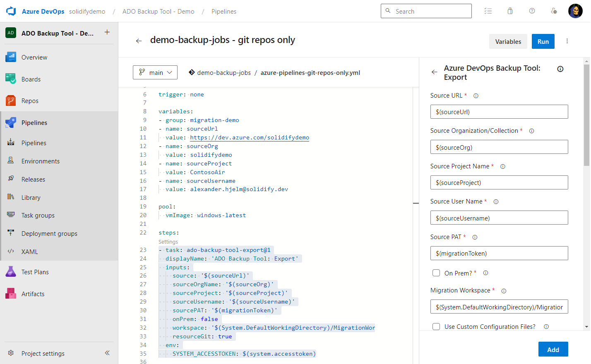This screenshot has width=591, height=364.
Task: Add new item with plus icon beside project name
Action: click(107, 32)
